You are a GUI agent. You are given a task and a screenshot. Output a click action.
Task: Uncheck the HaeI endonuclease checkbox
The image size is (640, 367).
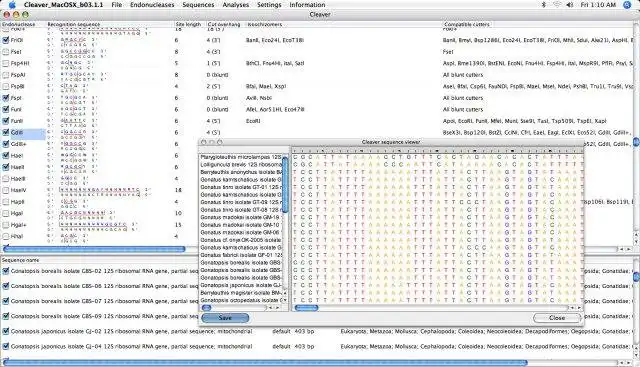[6, 155]
